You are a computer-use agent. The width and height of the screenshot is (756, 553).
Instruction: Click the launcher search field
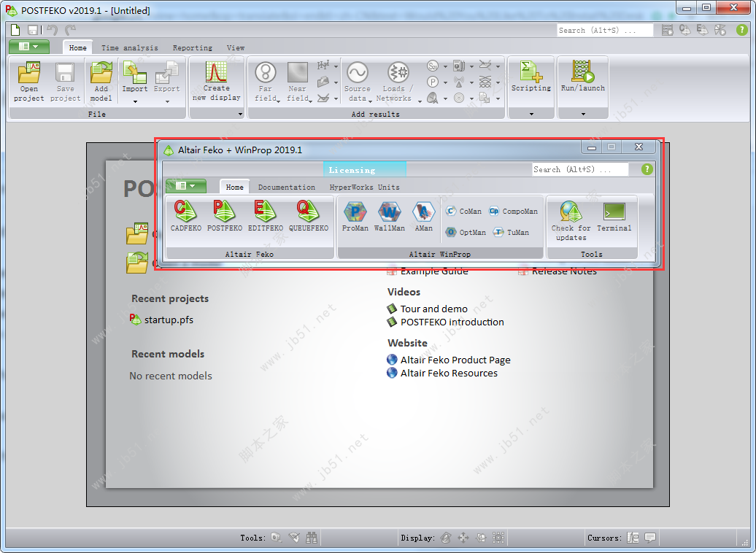coord(580,169)
